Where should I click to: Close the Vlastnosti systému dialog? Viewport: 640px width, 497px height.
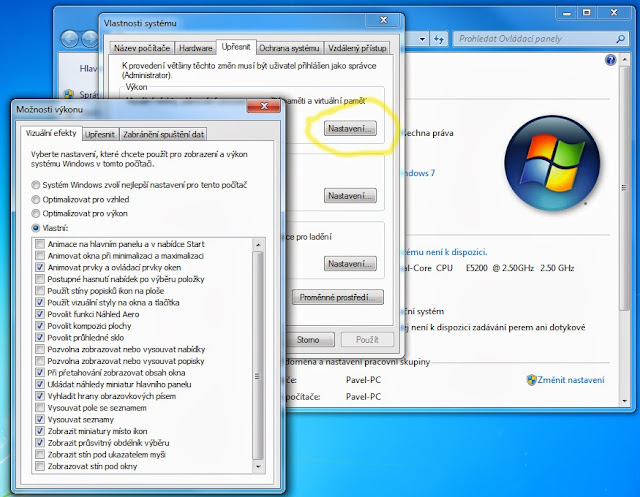[x=383, y=20]
